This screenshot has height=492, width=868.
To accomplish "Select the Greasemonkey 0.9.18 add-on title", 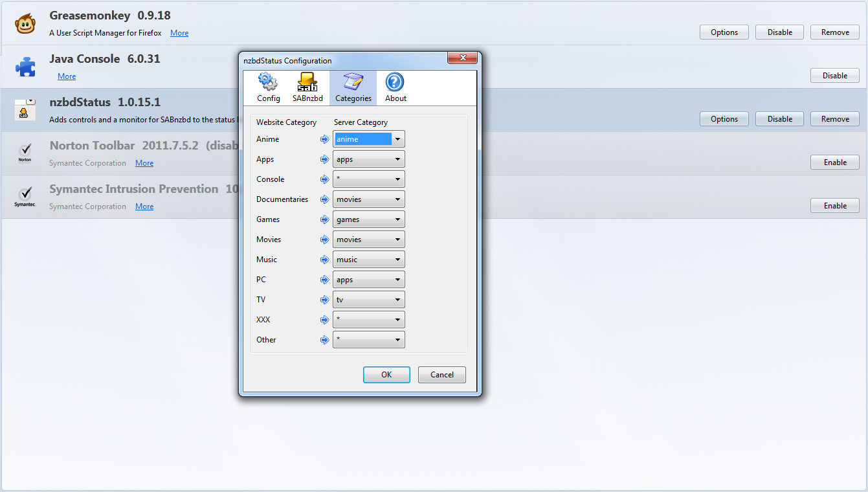I will pos(110,16).
